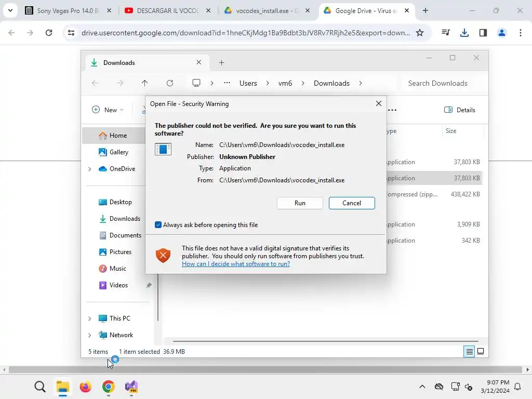The image size is (532, 399).
Task: Refresh the File Explorer view
Action: (170, 83)
